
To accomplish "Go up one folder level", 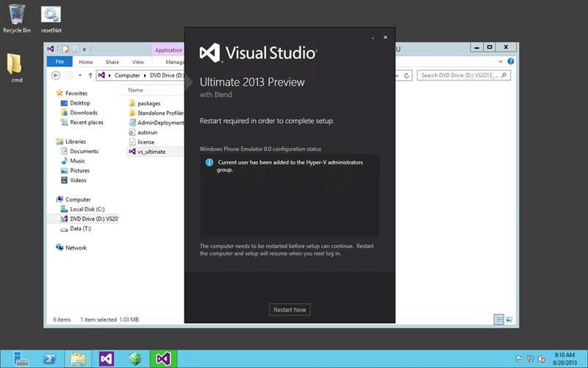I will 90,76.
